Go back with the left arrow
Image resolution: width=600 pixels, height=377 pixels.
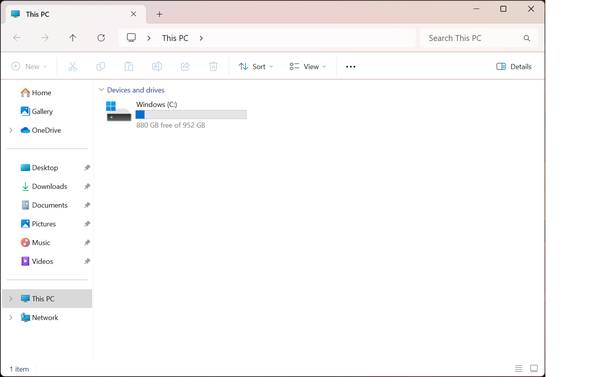(16, 38)
